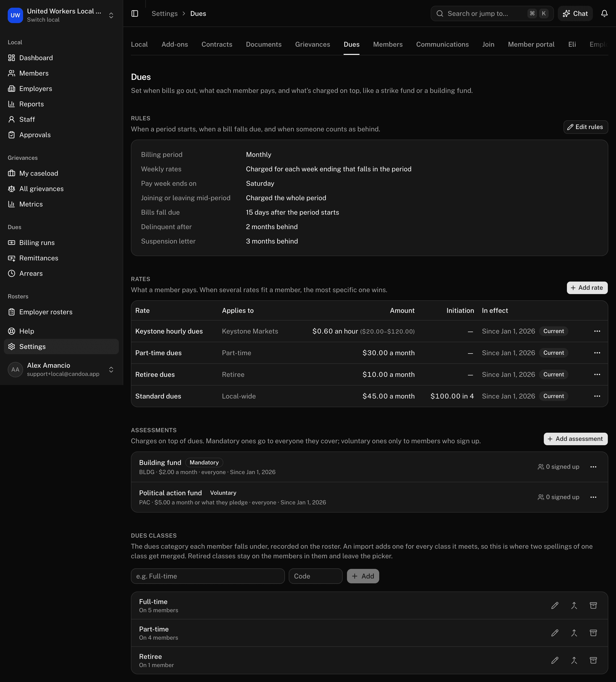Click the '$45.00 a month' amount
This screenshot has height=682, width=616.
[x=388, y=396]
